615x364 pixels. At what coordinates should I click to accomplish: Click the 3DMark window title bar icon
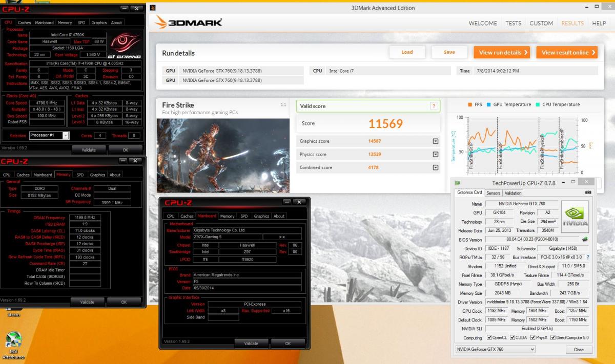click(x=153, y=8)
